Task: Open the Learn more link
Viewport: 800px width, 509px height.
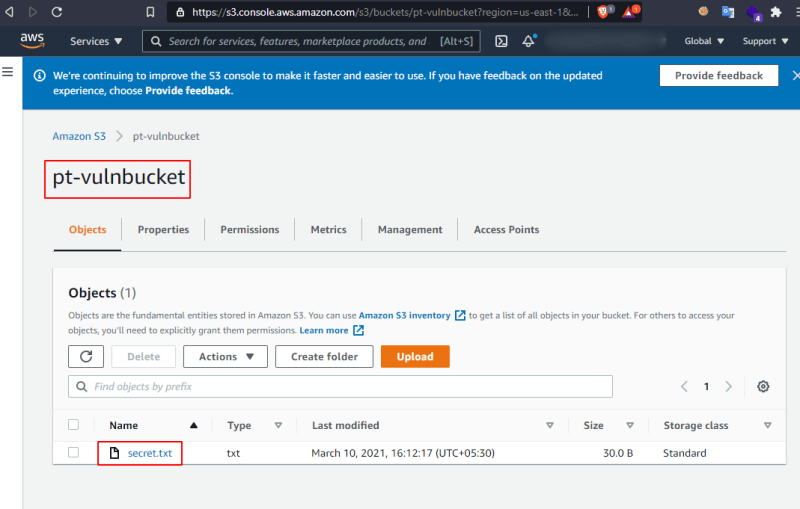Action: [x=323, y=330]
